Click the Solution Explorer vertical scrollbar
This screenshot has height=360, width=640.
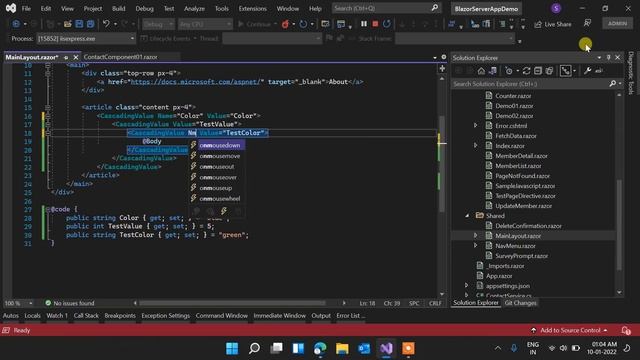(x=619, y=224)
